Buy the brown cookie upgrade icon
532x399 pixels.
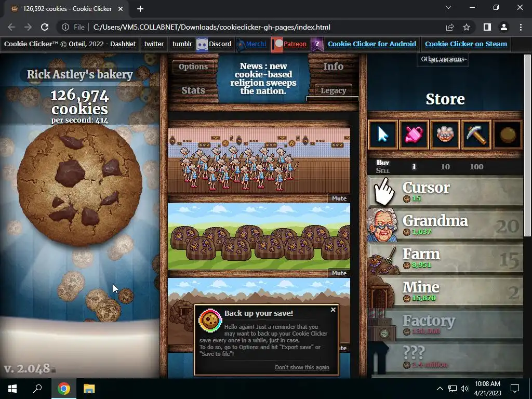pyautogui.click(x=508, y=135)
